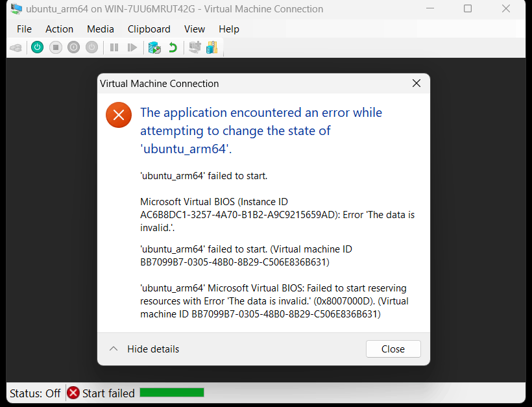
Task: Open the File menu
Action: coord(24,29)
